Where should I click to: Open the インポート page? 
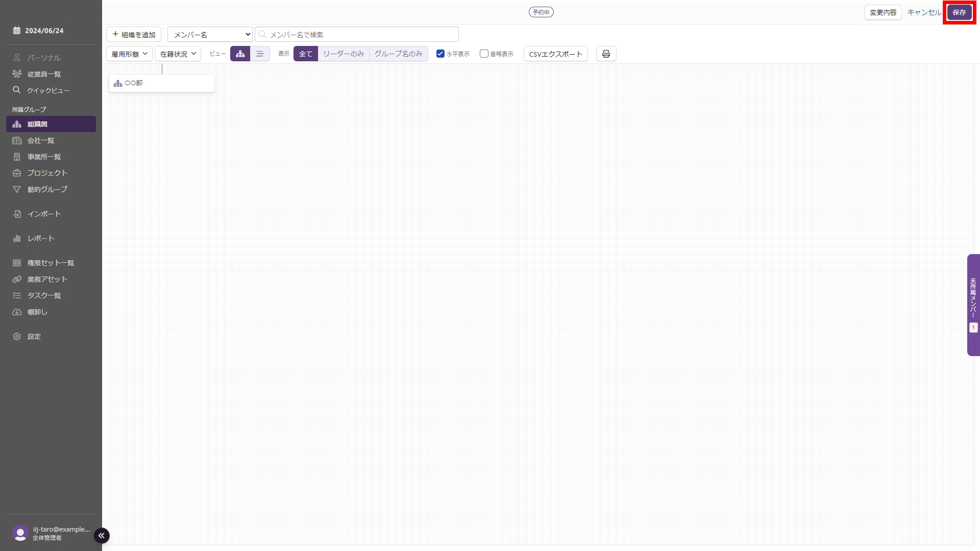pos(51,214)
